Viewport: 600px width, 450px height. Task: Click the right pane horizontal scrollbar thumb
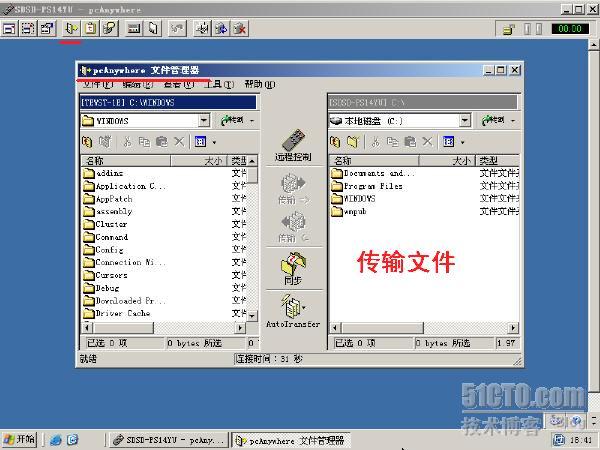[382, 328]
